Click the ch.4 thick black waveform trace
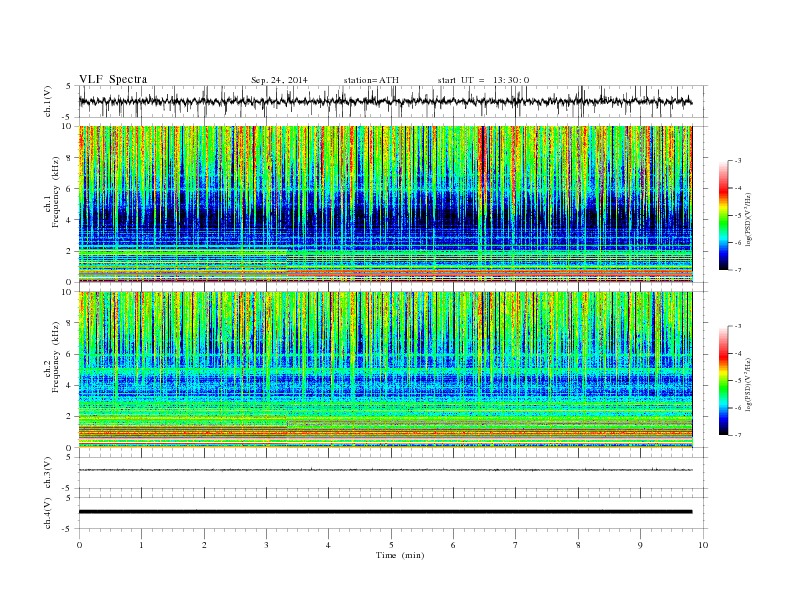Screen dimensions: 792x612 coord(386,512)
